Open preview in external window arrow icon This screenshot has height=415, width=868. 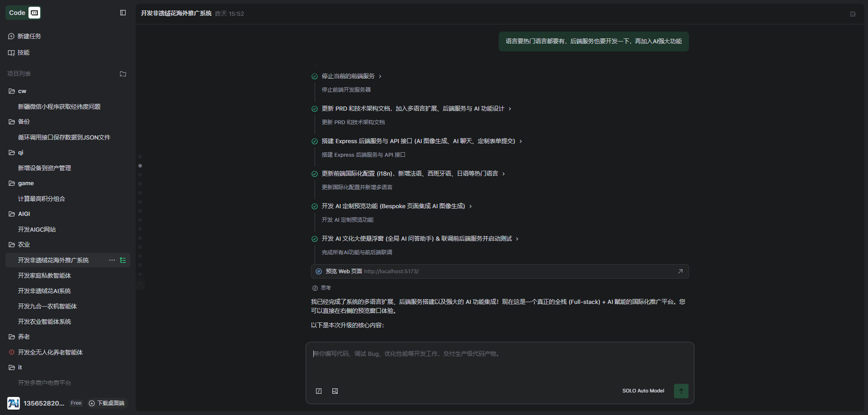tap(680, 271)
